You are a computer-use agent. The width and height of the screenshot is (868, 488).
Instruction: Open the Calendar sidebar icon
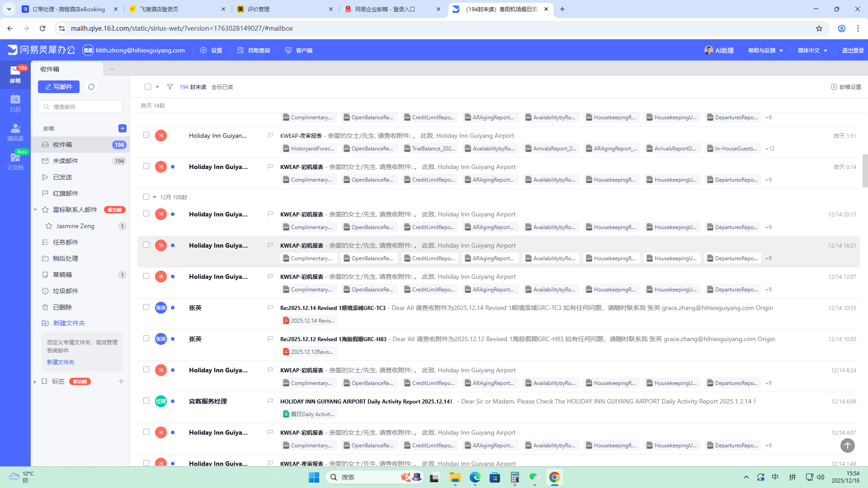(x=15, y=103)
